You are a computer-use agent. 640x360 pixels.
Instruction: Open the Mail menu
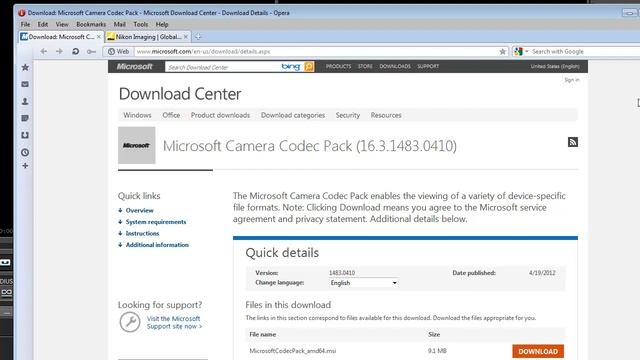[x=120, y=24]
